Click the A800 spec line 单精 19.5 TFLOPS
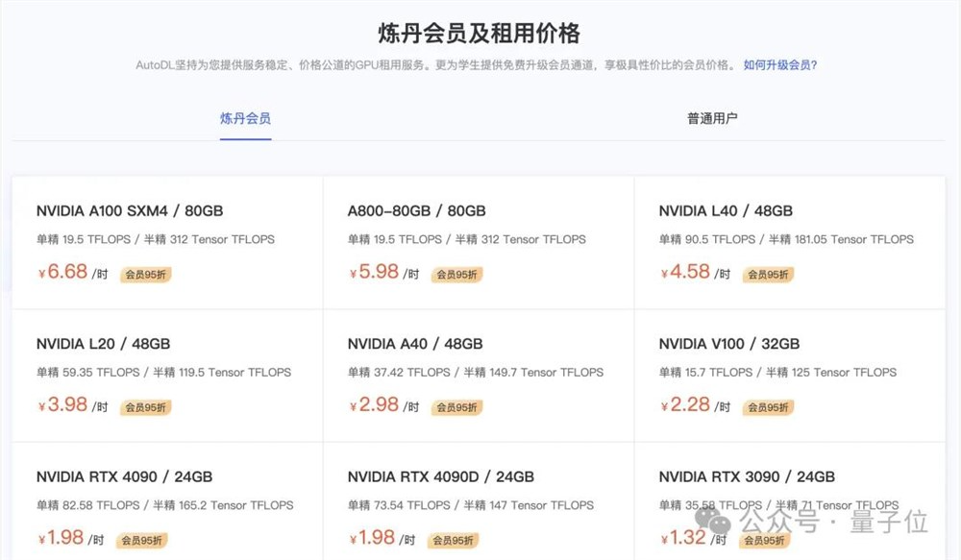The width and height of the screenshot is (961, 560). pos(395,239)
